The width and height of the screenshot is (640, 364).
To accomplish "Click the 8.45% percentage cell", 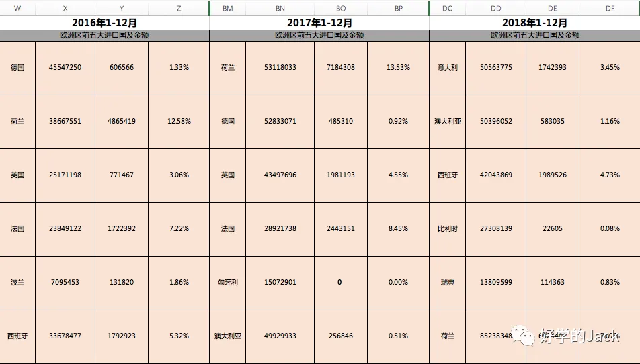I will 399,230.
